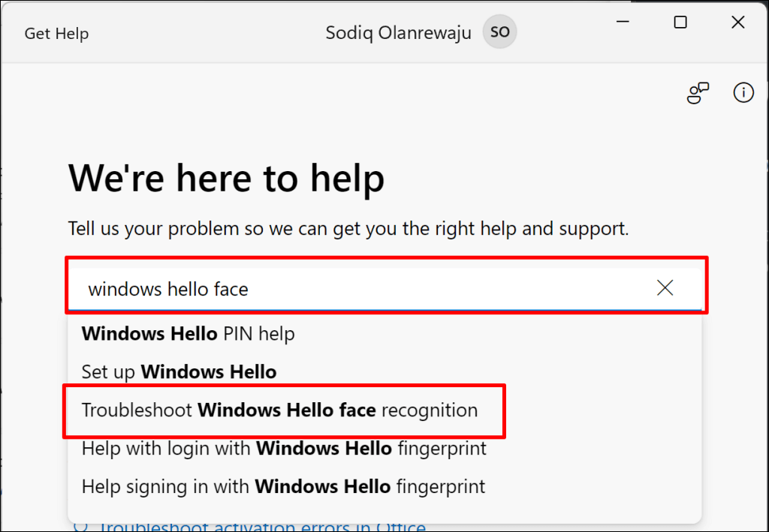
Task: Choose 'Set up Windows Hello' suggestion
Action: tap(179, 371)
